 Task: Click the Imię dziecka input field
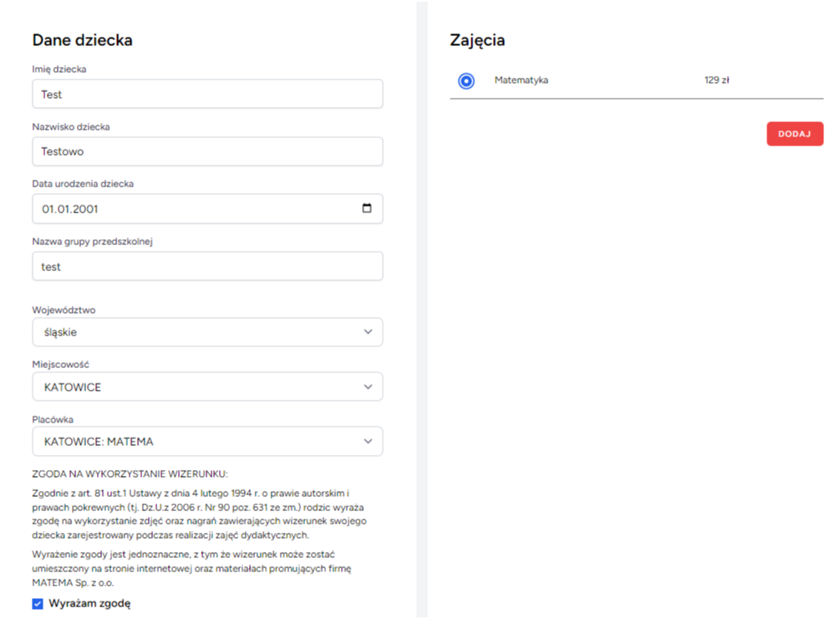pyautogui.click(x=207, y=95)
